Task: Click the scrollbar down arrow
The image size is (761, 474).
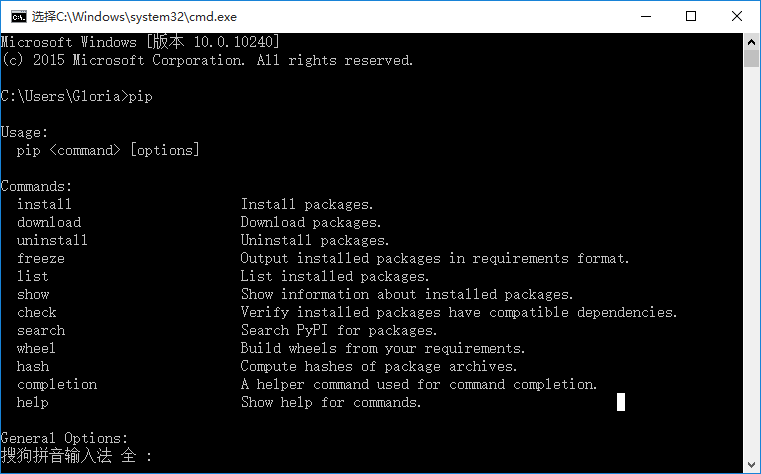Action: [x=751, y=464]
